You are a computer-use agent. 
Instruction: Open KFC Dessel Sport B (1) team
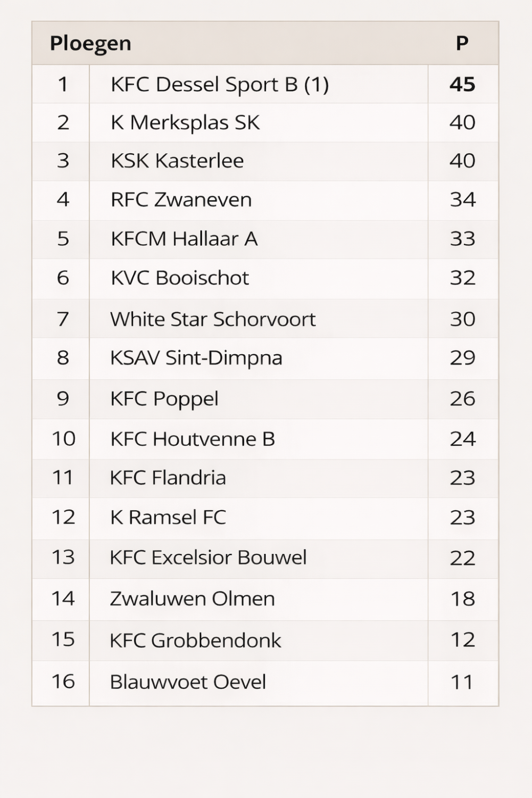pyautogui.click(x=220, y=85)
